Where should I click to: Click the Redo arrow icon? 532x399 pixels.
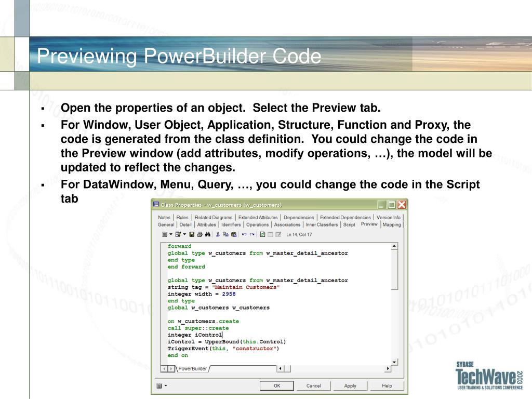(x=252, y=234)
